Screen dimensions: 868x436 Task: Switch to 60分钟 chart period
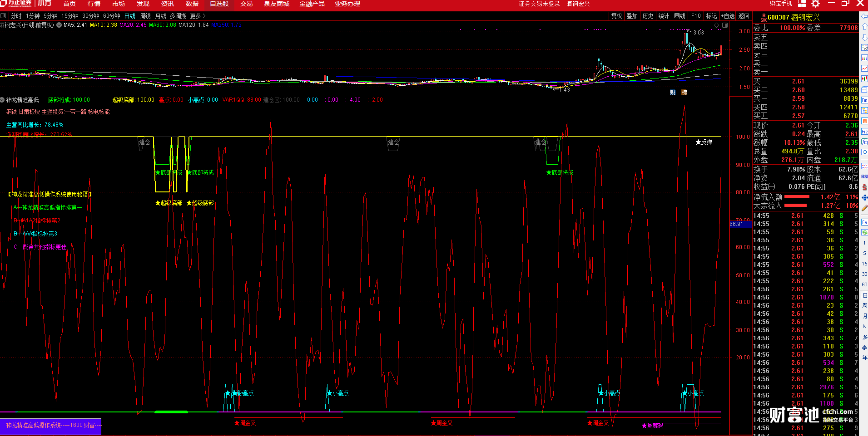tap(112, 16)
